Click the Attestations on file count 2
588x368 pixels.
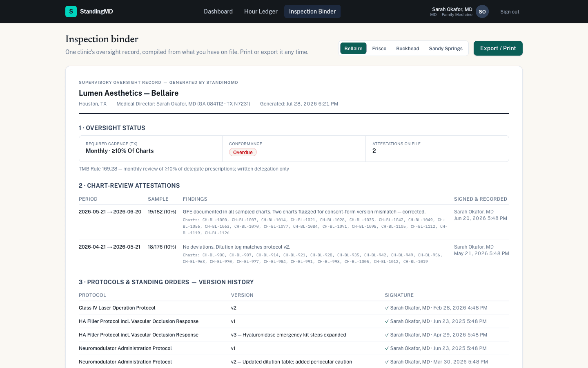point(374,151)
